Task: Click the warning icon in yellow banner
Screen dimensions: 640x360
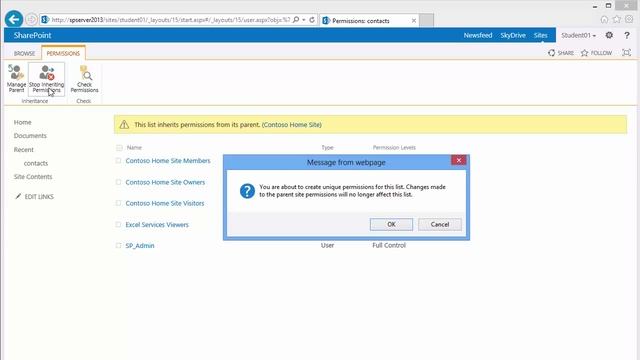Action: click(x=124, y=124)
